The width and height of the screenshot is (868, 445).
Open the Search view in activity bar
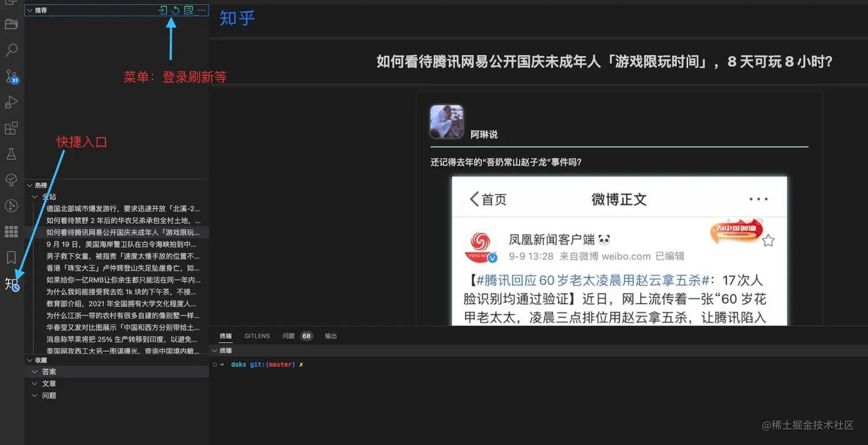11,50
